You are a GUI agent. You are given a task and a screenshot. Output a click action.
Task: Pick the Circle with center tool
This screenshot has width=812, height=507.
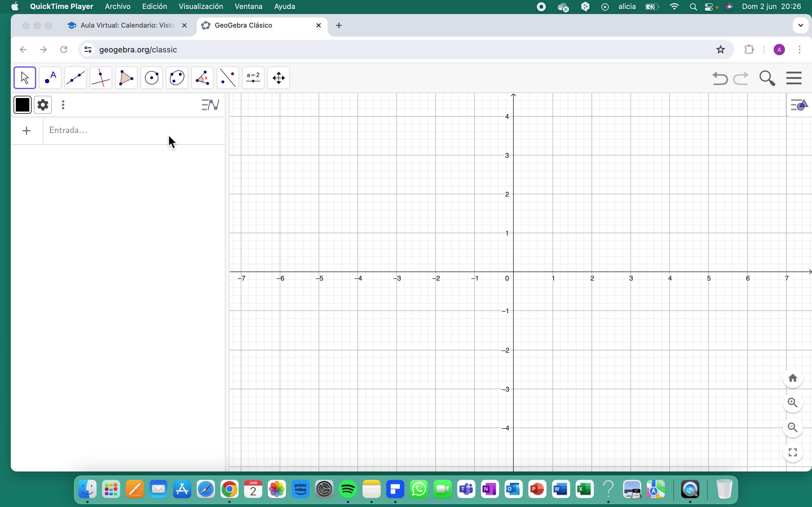[x=152, y=78]
